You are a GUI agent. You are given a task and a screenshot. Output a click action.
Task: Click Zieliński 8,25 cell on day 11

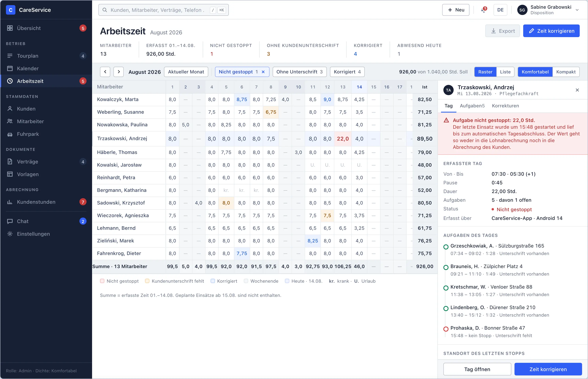(x=313, y=241)
